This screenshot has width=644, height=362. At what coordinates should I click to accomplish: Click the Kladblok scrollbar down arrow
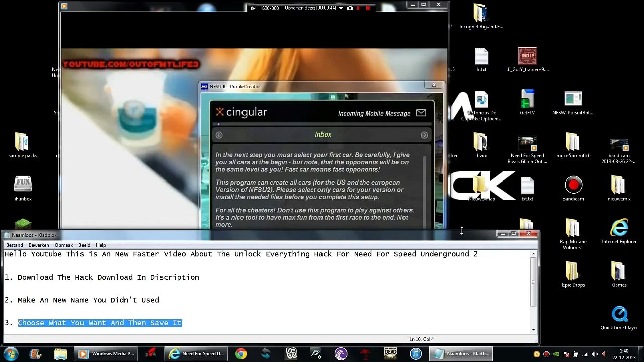point(533,329)
